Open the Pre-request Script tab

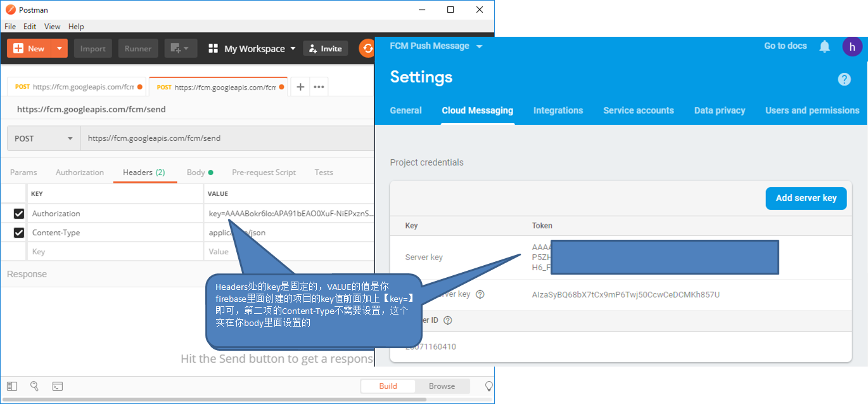pyautogui.click(x=264, y=173)
